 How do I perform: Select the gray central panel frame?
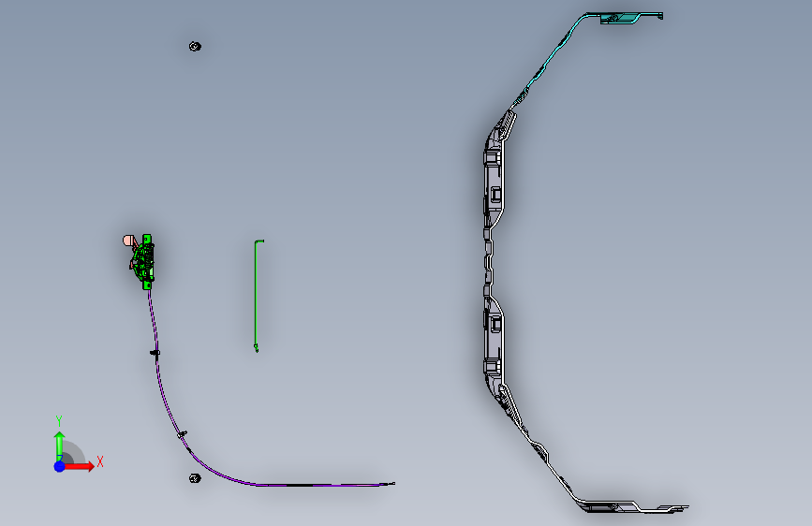coord(493,259)
